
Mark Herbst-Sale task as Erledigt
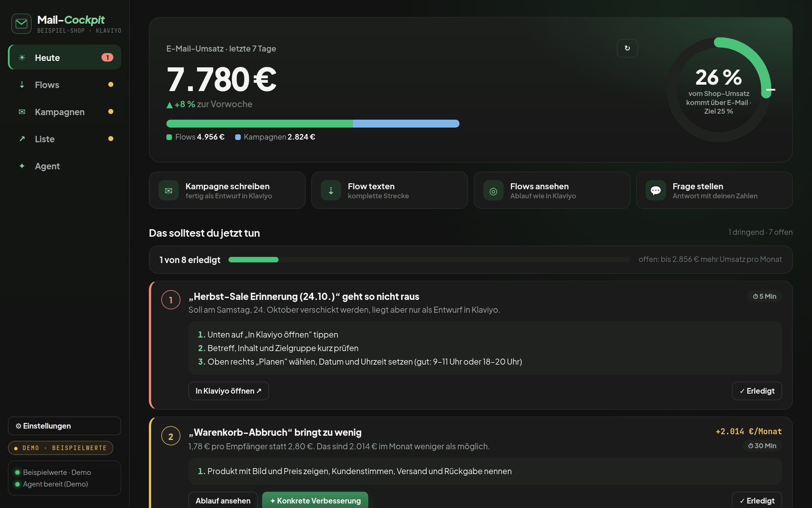757,391
